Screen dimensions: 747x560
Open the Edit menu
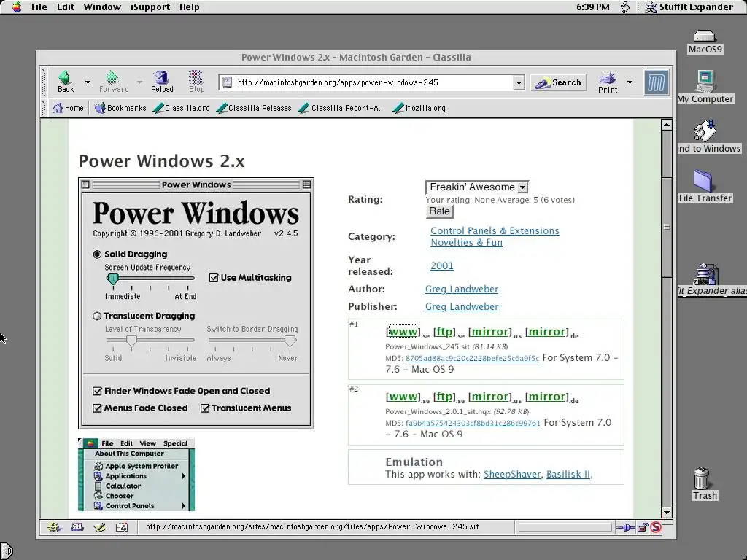pyautogui.click(x=65, y=7)
